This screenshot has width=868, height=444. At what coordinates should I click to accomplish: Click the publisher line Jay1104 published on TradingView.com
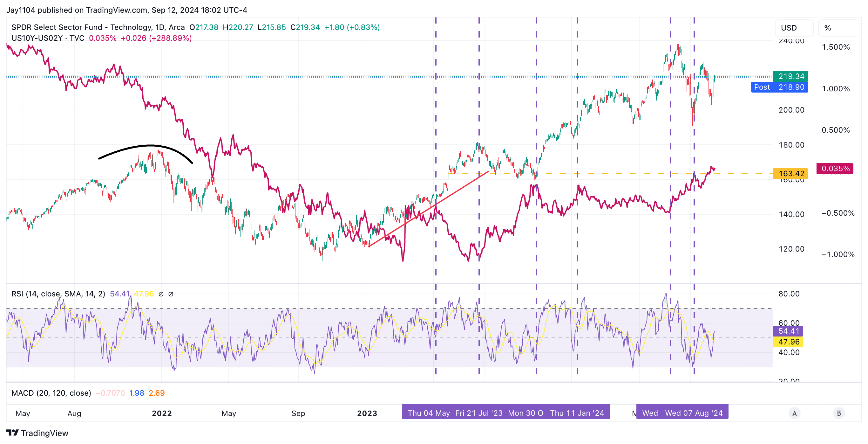pos(127,10)
